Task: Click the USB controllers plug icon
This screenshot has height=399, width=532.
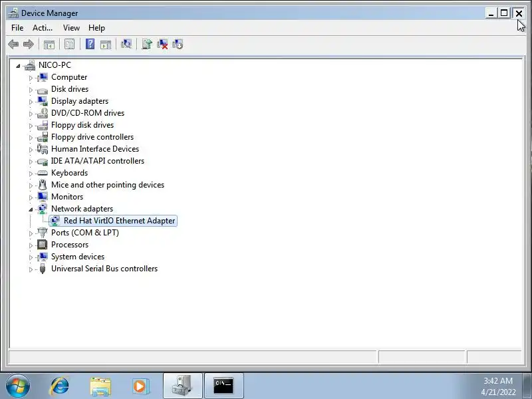Action: click(x=43, y=269)
